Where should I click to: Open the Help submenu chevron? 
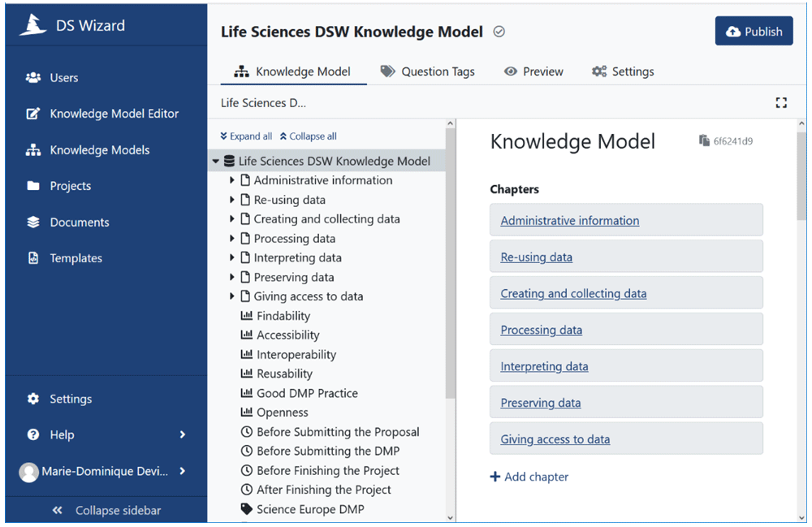click(182, 435)
